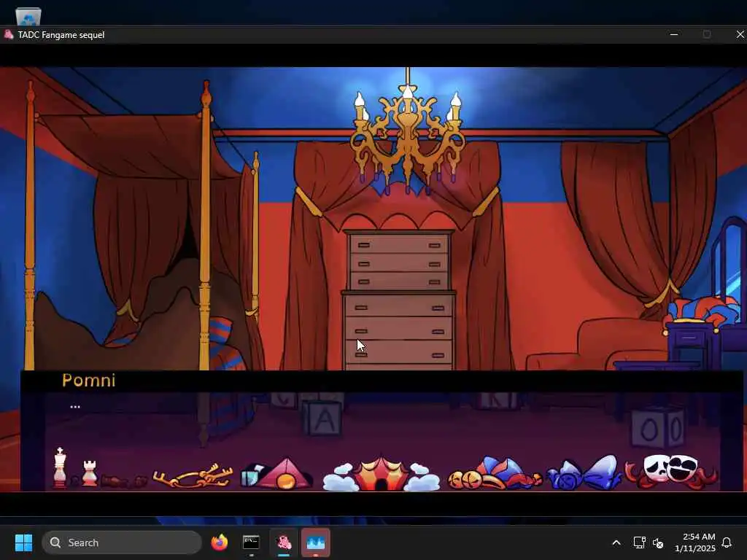747x560 pixels.
Task: Click the blue wrapped candy decoration
Action: click(584, 473)
